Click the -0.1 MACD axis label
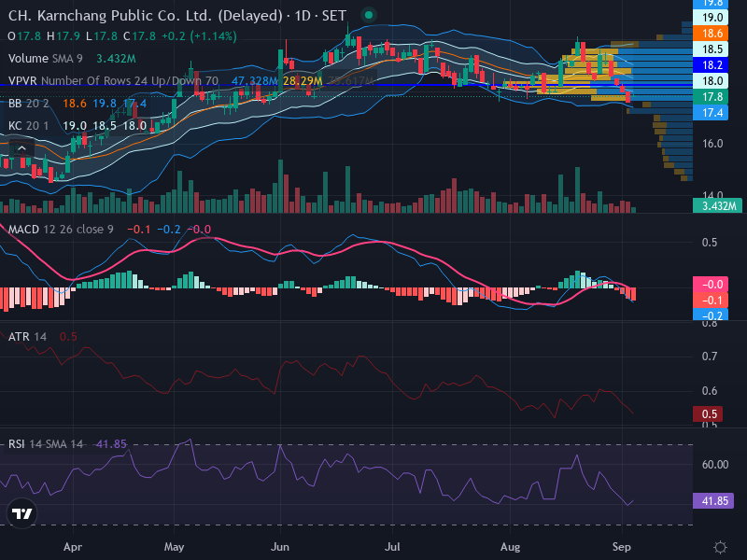This screenshot has width=747, height=560. (711, 301)
